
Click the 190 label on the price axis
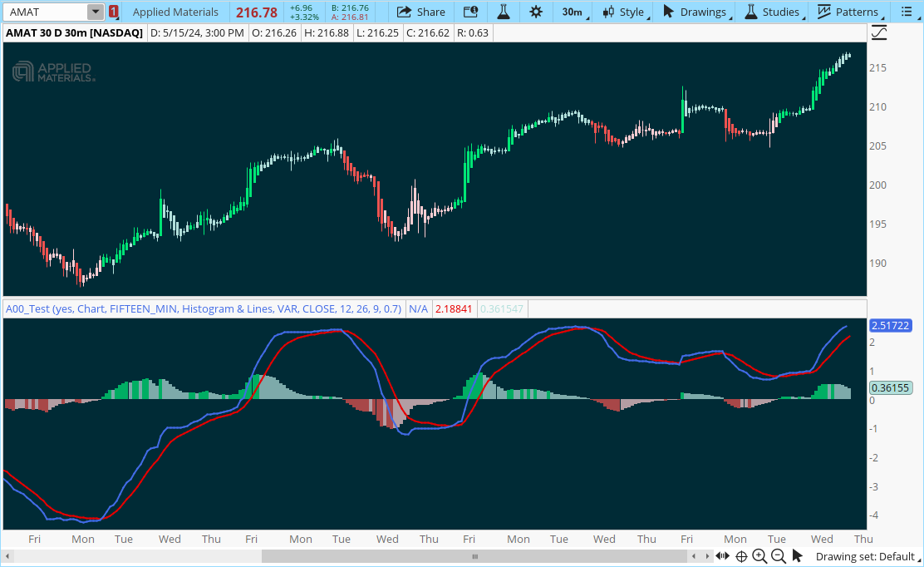[x=877, y=264]
